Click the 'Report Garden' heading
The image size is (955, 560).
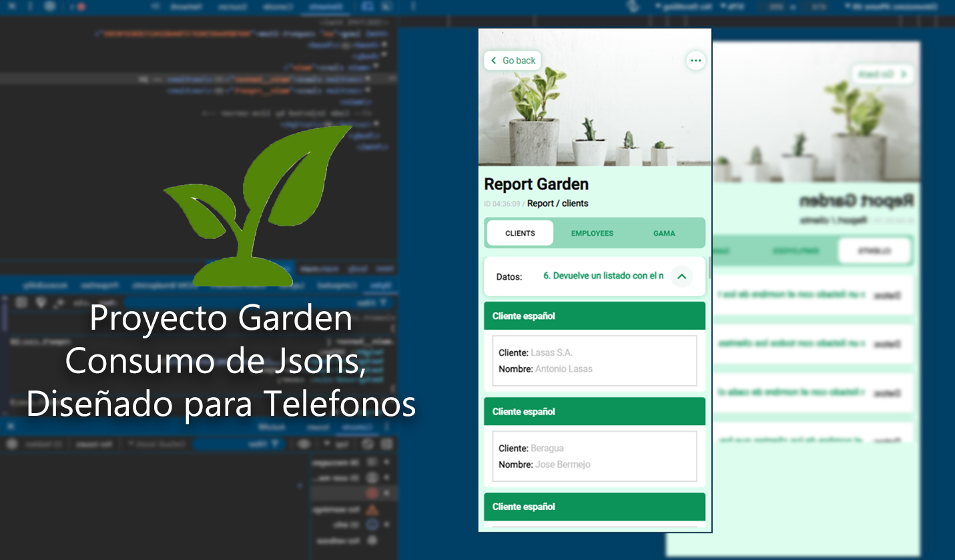(536, 184)
